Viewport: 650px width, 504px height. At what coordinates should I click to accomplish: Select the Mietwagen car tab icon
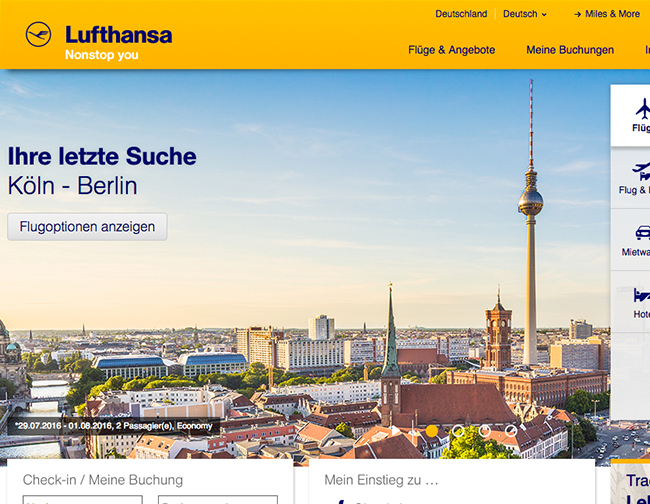tap(643, 233)
